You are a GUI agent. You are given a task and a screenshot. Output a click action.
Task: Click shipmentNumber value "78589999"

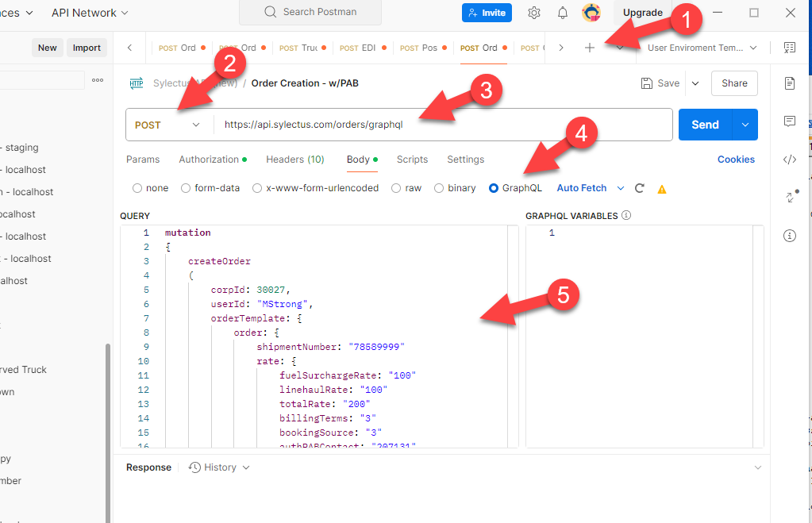point(376,347)
